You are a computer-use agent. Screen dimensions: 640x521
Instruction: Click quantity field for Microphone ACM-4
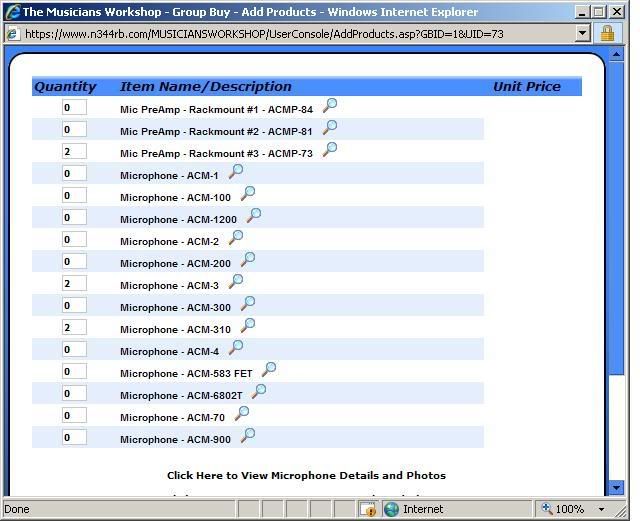[74, 350]
